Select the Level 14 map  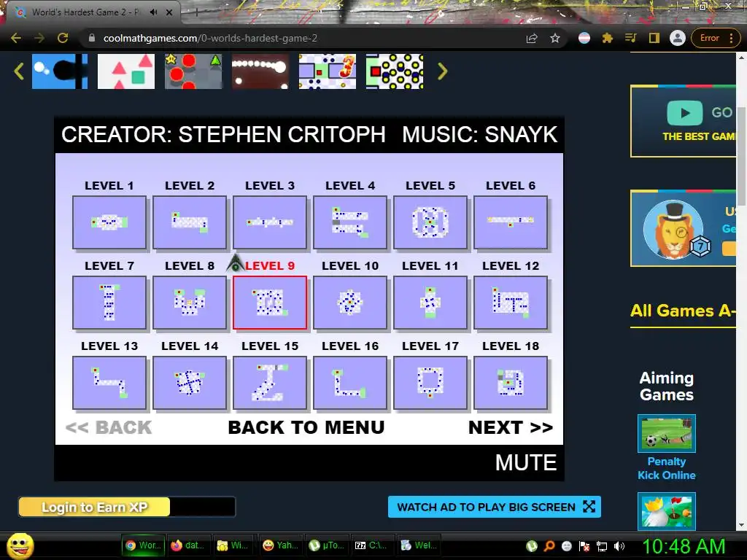[x=190, y=382]
